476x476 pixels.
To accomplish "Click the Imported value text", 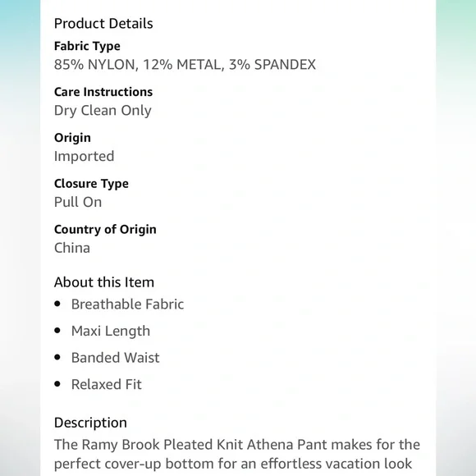I will [84, 156].
